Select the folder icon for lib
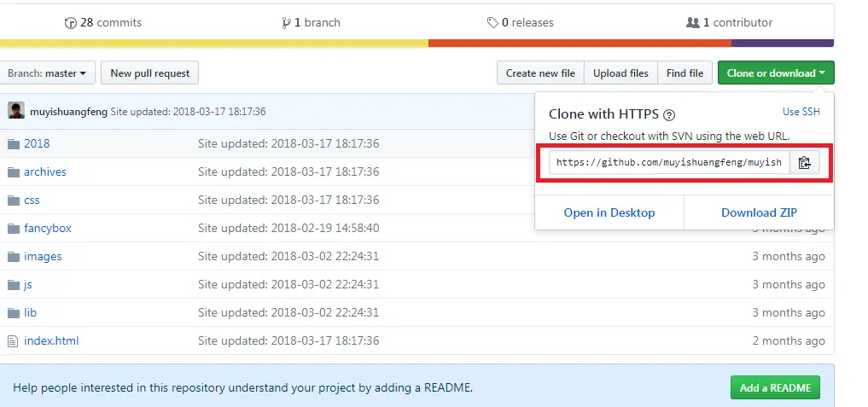868x407 pixels. [x=14, y=313]
